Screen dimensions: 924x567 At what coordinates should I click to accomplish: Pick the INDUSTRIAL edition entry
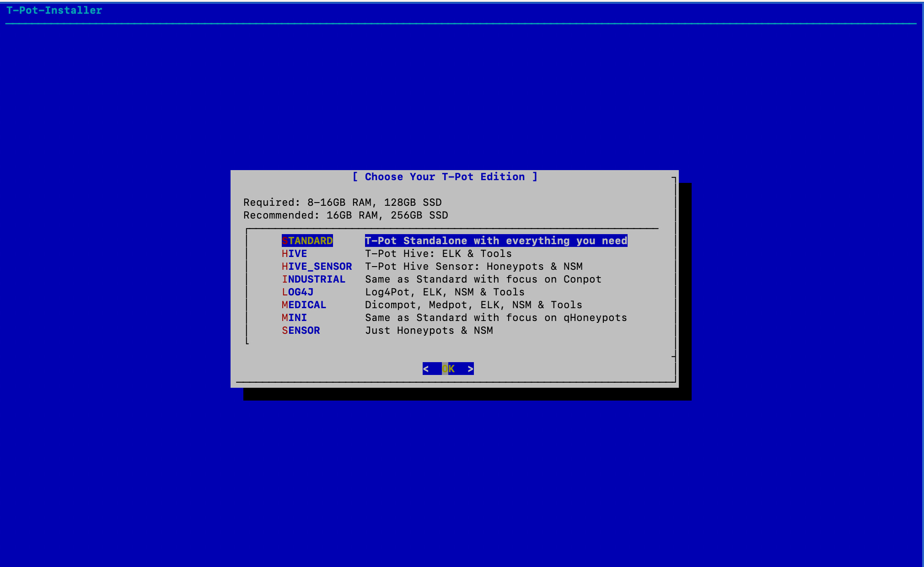tap(313, 279)
